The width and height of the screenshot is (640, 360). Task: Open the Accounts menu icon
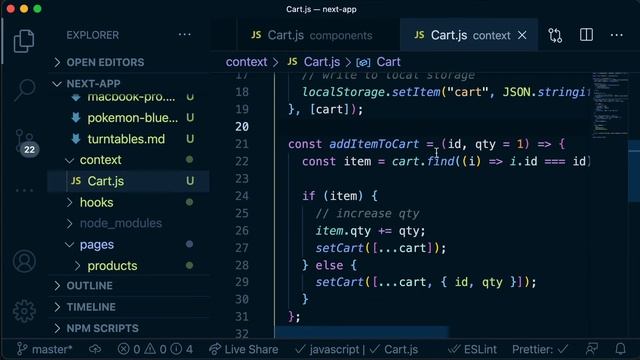coord(24,261)
